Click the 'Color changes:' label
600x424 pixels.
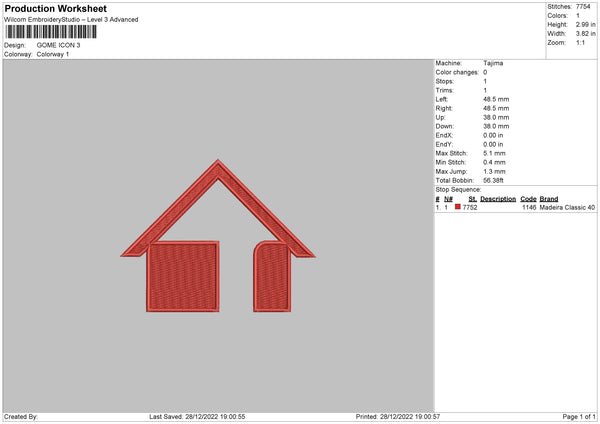(457, 72)
